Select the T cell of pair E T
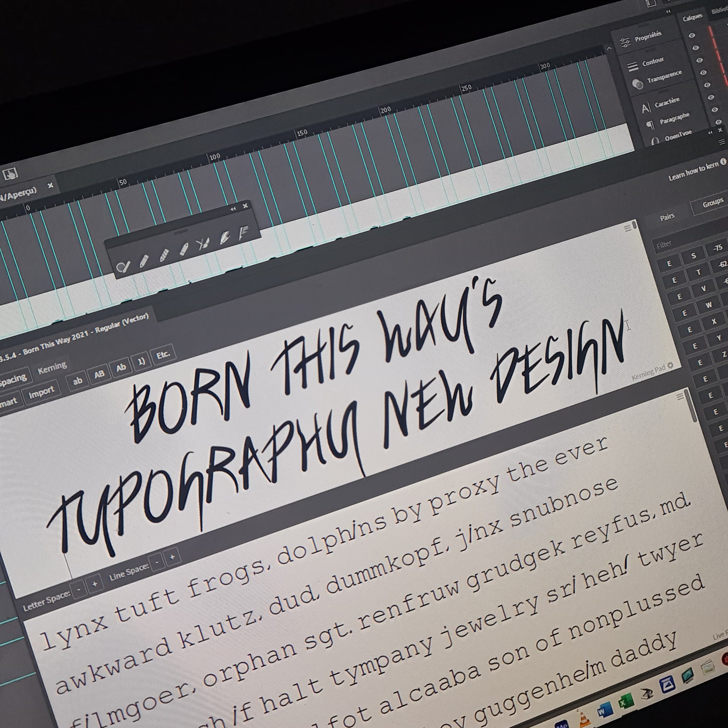 click(698, 272)
